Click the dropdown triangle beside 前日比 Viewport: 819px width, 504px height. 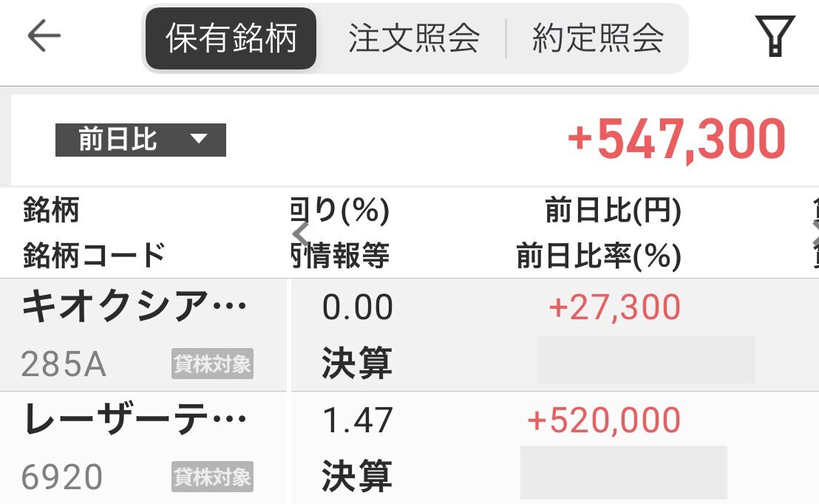tap(199, 139)
